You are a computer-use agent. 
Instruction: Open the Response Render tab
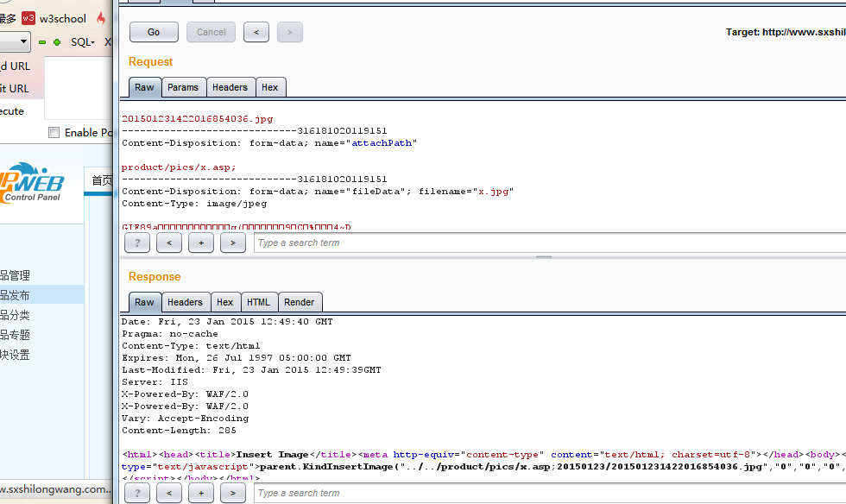point(300,302)
